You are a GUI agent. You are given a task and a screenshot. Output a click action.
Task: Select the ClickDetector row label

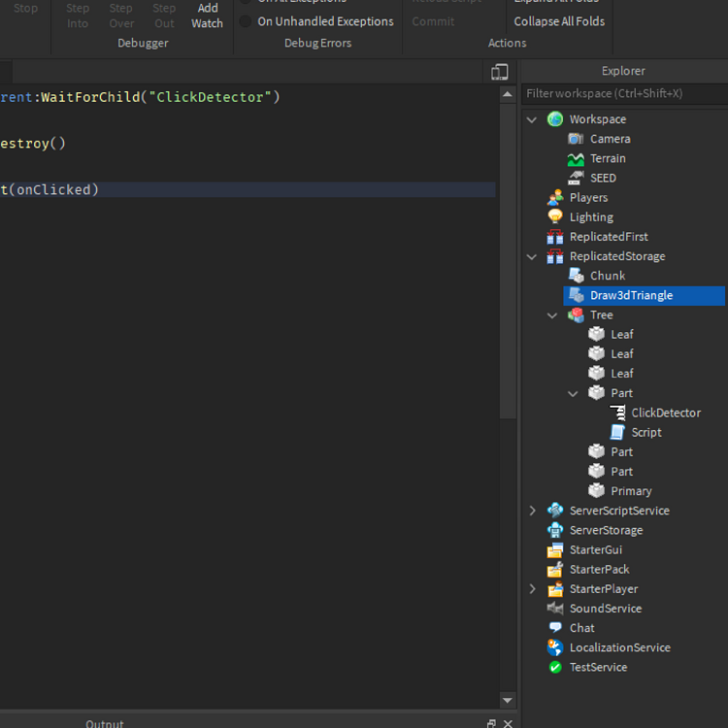[x=666, y=413]
